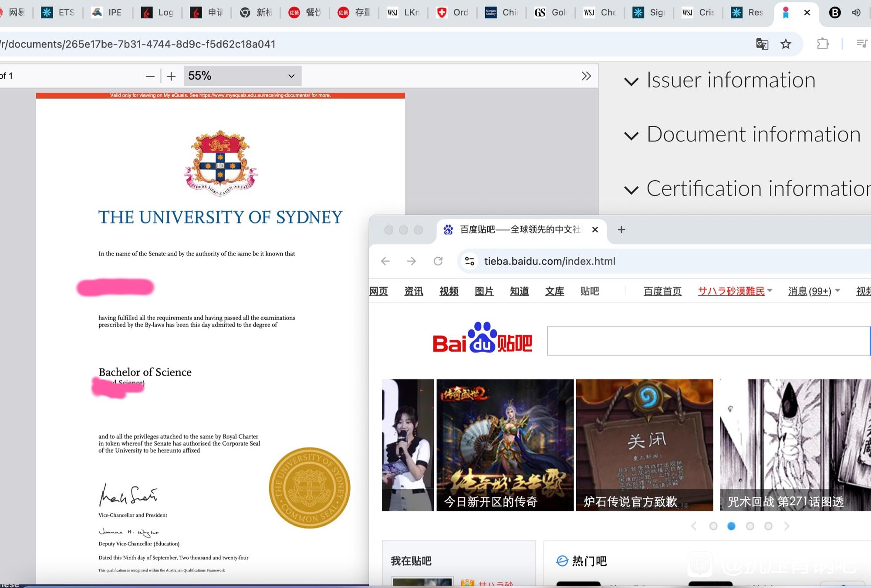Click the 我在贴吧 heading
The height and width of the screenshot is (588, 871).
pyautogui.click(x=411, y=561)
